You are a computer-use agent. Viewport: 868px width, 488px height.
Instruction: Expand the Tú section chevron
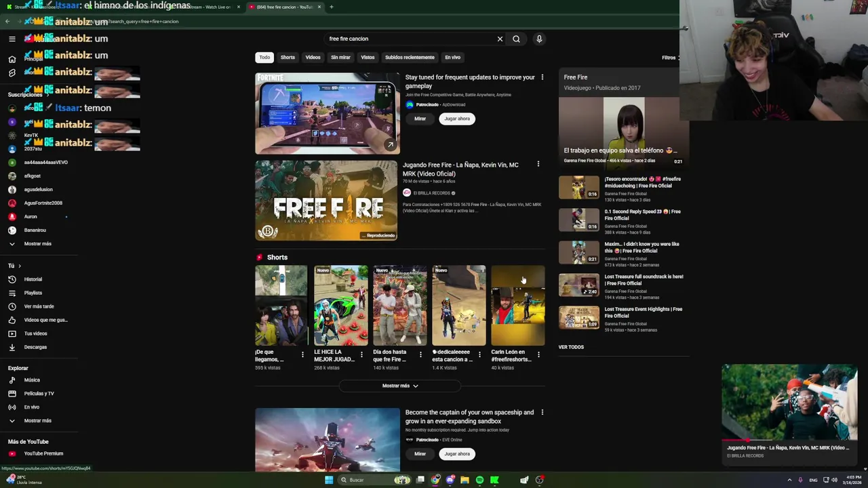coord(20,266)
